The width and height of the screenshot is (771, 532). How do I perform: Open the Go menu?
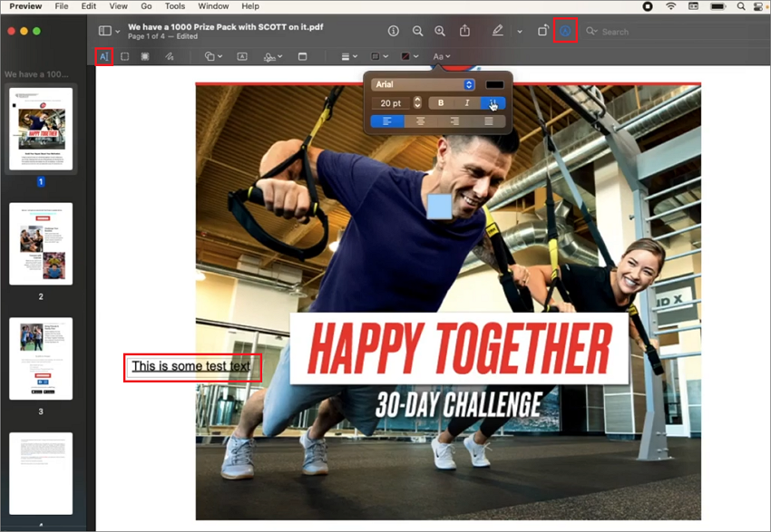coord(146,6)
